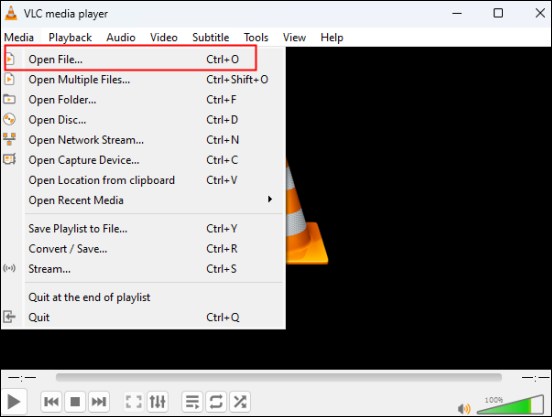Open the Subtitle menu
This screenshot has width=552, height=417.
tap(211, 37)
